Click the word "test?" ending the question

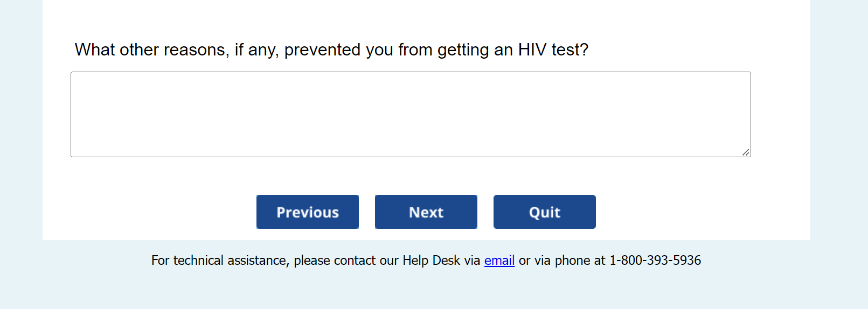pos(570,50)
